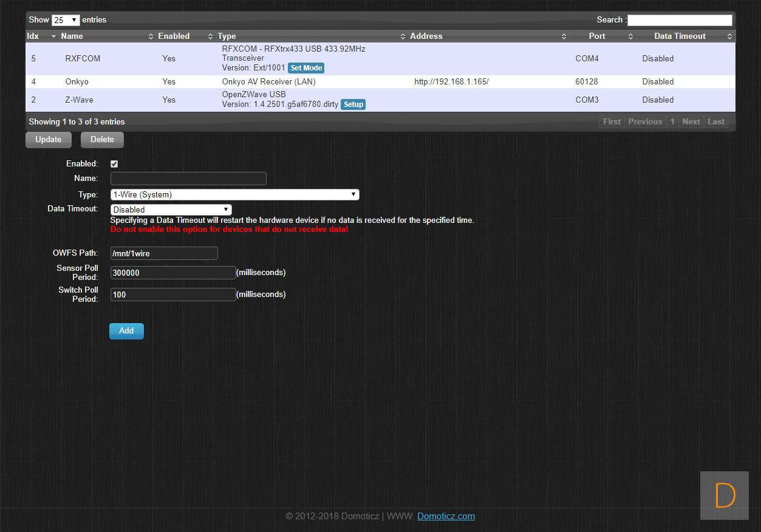Image resolution: width=761 pixels, height=532 pixels.
Task: Click the orange D Domoticz logo icon
Action: (x=724, y=496)
